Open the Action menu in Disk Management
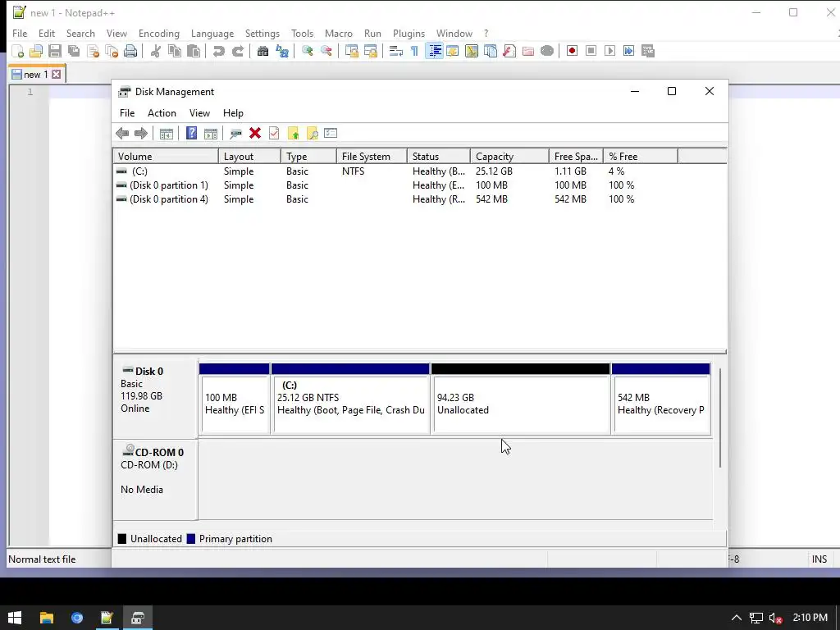The height and width of the screenshot is (630, 840). coord(162,113)
